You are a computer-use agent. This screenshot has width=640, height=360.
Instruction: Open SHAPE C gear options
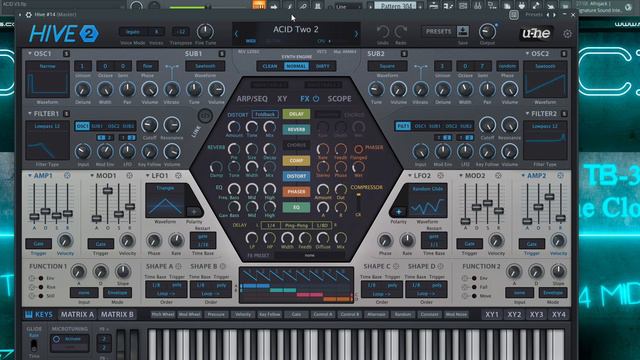tap(396, 266)
